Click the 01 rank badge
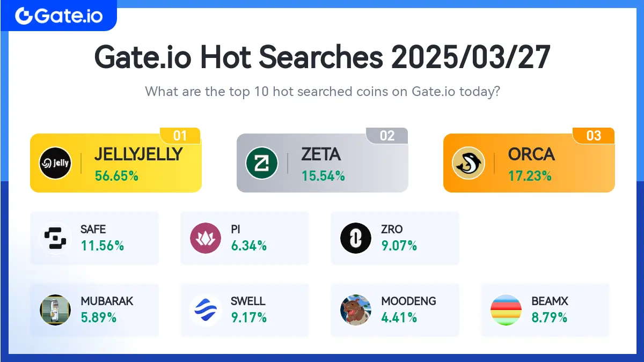Image resolution: width=644 pixels, height=362 pixels. click(x=180, y=136)
